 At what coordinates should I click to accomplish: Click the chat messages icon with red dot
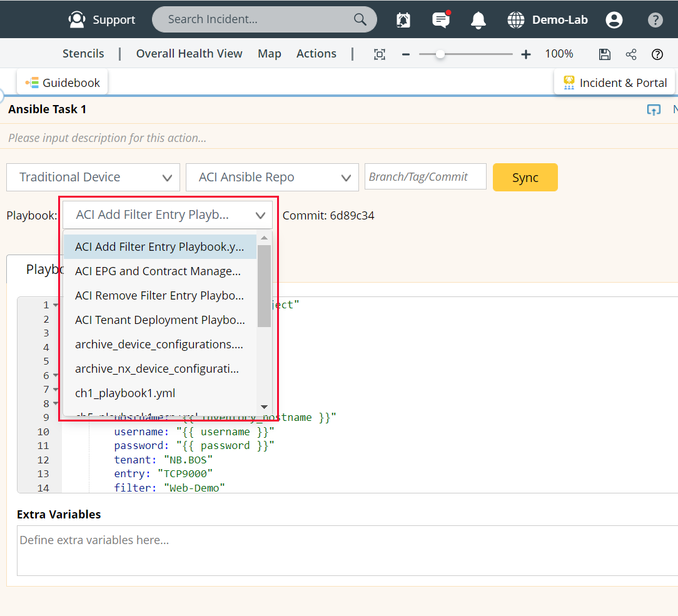pyautogui.click(x=441, y=20)
